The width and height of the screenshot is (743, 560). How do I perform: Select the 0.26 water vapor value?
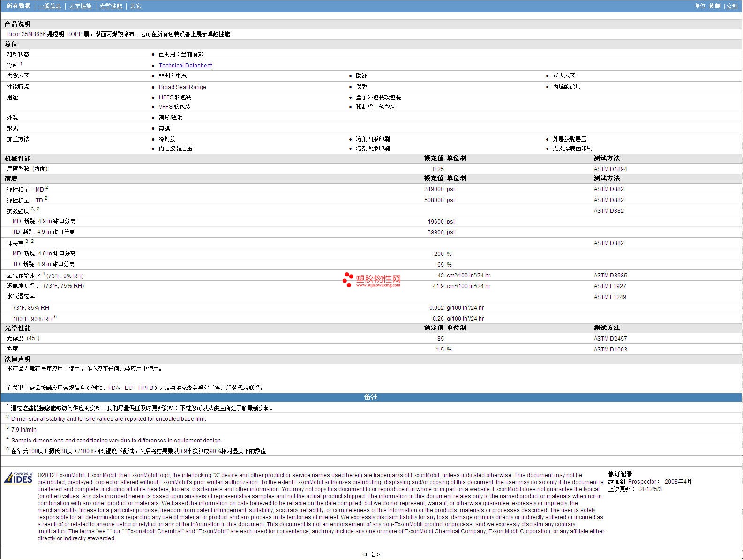pyautogui.click(x=438, y=319)
